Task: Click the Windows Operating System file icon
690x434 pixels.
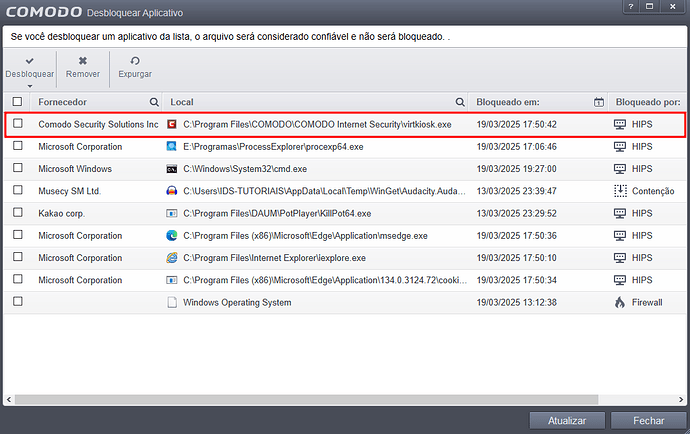Action: (172, 302)
